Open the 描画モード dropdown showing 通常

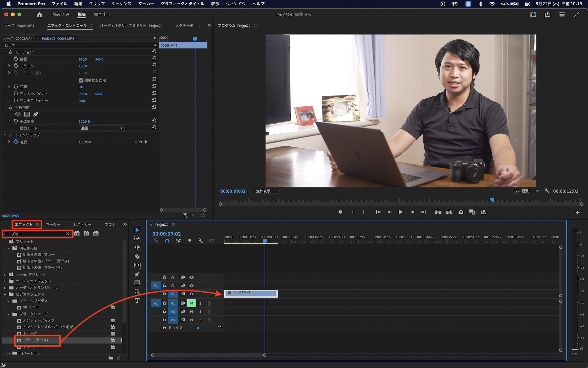click(x=101, y=128)
